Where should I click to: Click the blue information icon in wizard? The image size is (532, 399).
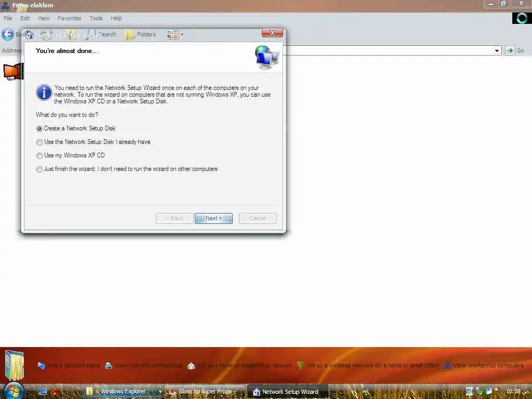pyautogui.click(x=44, y=92)
